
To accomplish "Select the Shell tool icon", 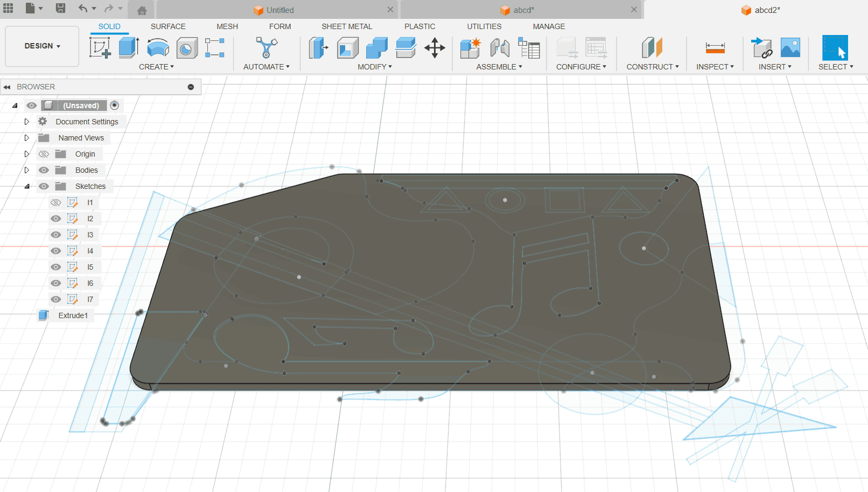I will tap(348, 47).
